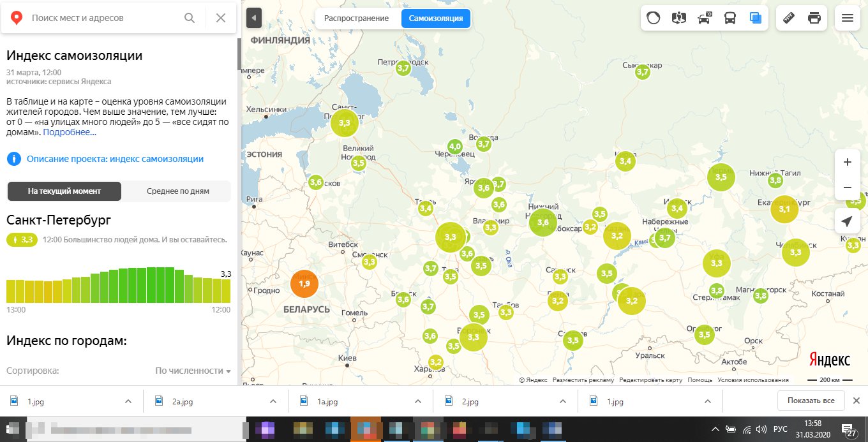Click the orange 1,9 Minsk marker
The width and height of the screenshot is (868, 442).
pyautogui.click(x=304, y=284)
